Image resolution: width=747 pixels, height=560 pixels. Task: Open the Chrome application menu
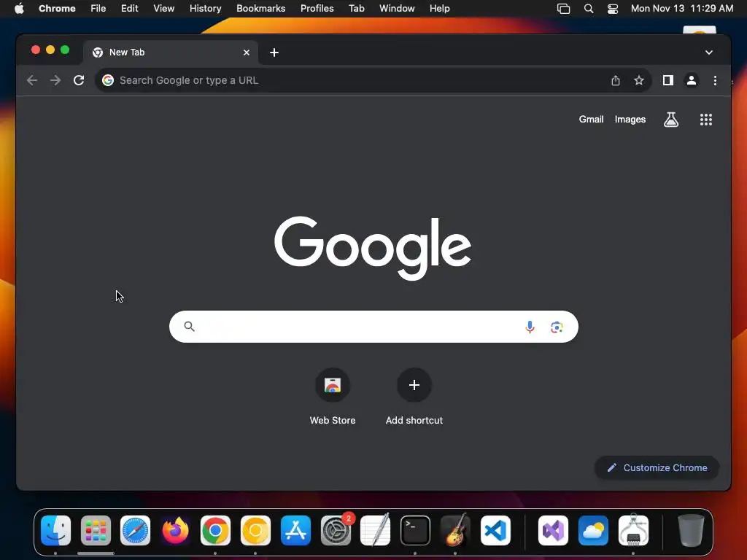coord(57,9)
